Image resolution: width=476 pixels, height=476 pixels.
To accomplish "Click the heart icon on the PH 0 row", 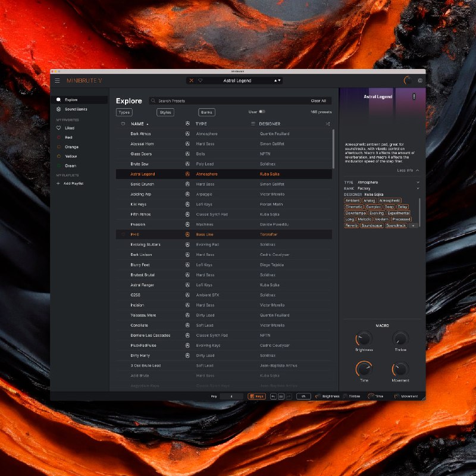I will [123, 234].
